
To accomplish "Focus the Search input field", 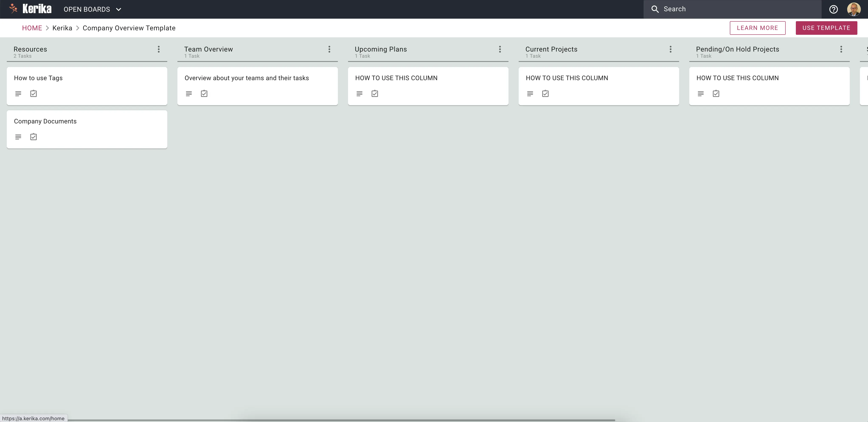I will pos(738,9).
